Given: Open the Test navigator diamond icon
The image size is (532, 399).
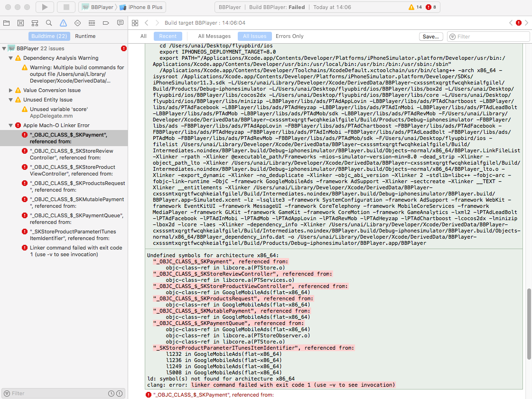Looking at the screenshot, I should [77, 23].
